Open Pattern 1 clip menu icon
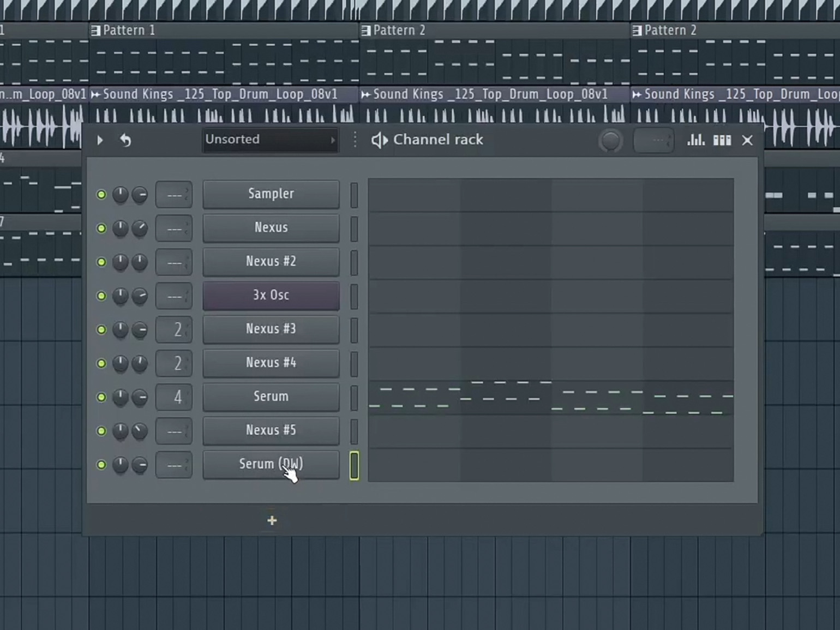 [95, 31]
